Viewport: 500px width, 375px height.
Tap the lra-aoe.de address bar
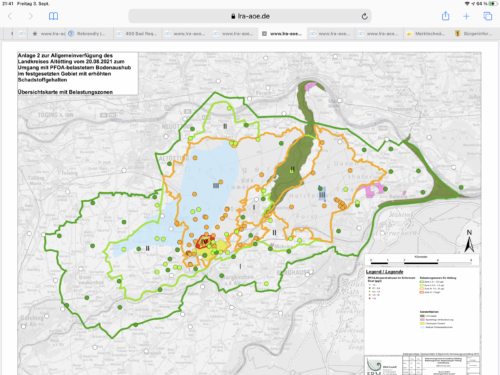(x=250, y=16)
